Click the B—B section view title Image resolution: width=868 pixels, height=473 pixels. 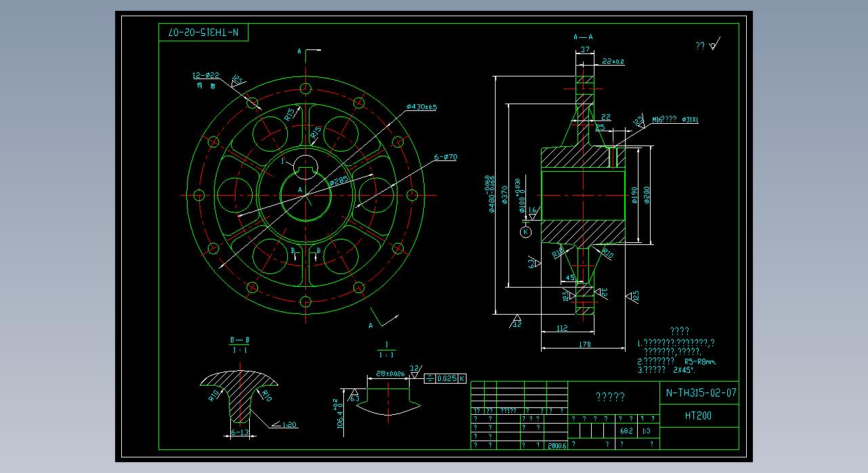coord(239,340)
